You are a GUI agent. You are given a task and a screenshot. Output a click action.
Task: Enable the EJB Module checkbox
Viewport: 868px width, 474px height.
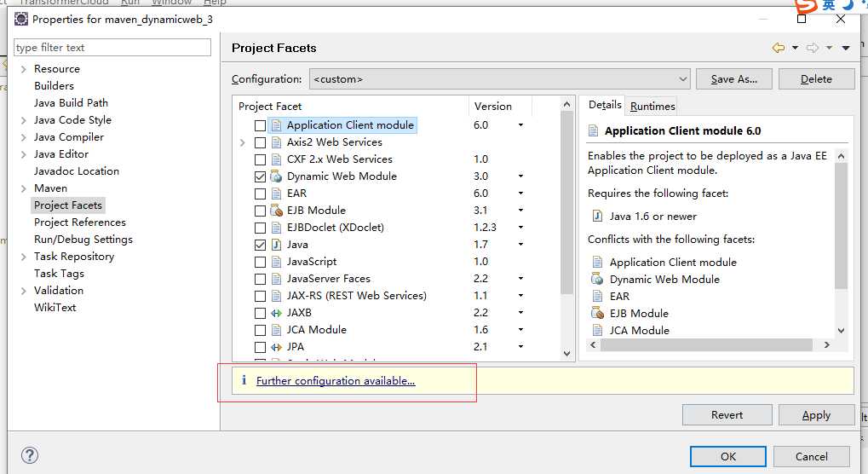click(x=260, y=211)
